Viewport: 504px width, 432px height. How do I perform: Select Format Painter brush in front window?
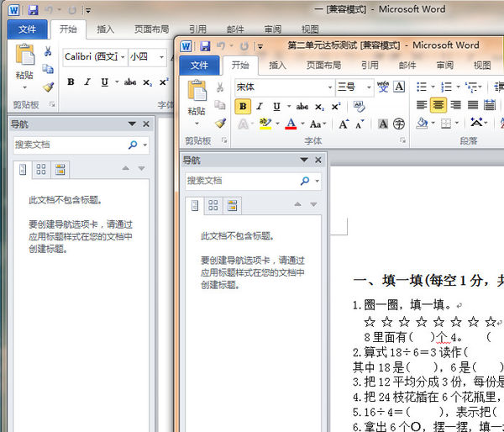[220, 123]
